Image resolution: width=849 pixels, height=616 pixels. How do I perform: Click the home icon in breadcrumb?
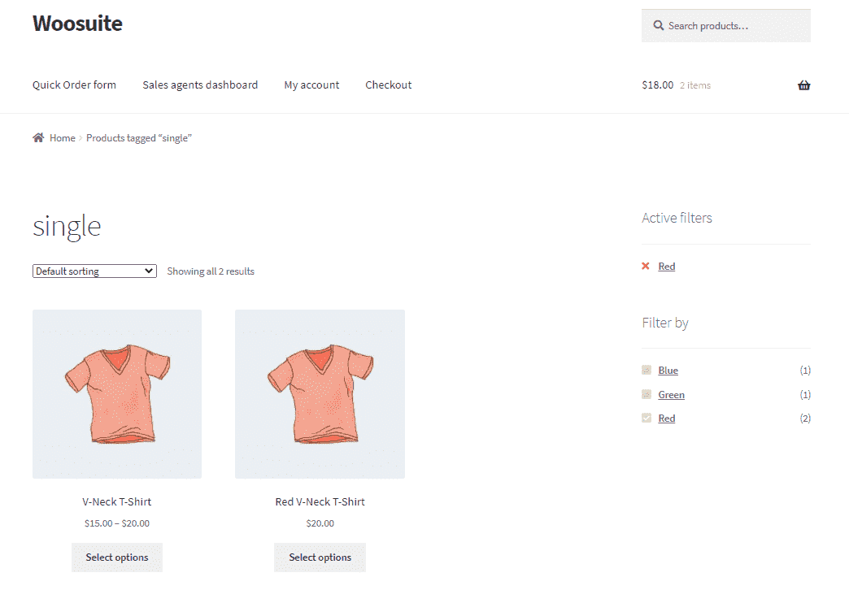[38, 138]
